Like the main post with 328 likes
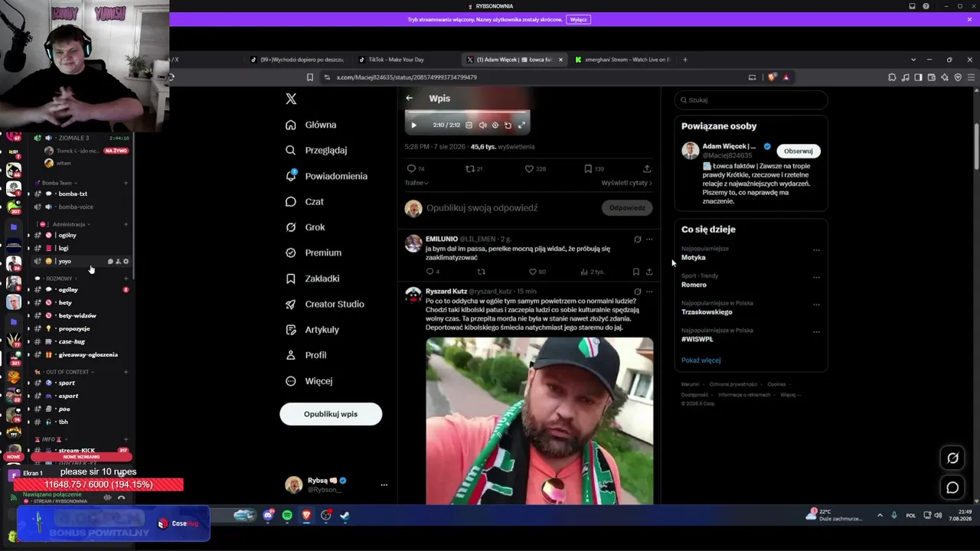Image resolution: width=980 pixels, height=551 pixels. [535, 168]
